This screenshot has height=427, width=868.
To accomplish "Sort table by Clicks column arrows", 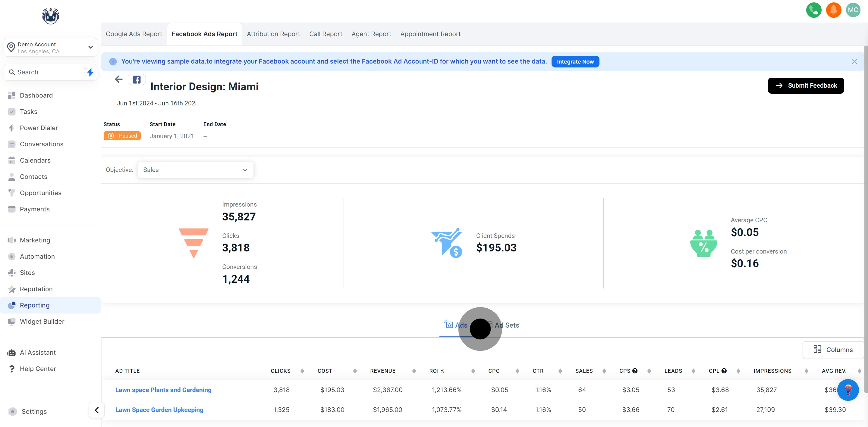I will tap(302, 371).
